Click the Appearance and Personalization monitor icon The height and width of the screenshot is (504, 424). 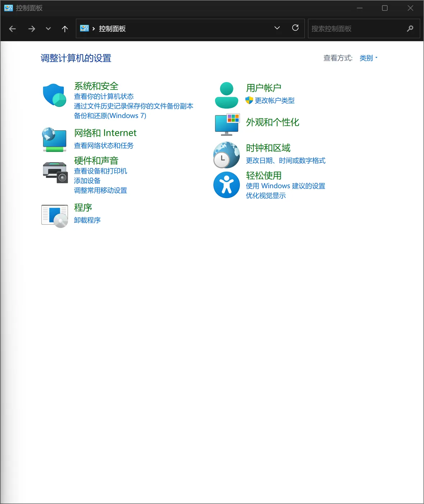(227, 125)
